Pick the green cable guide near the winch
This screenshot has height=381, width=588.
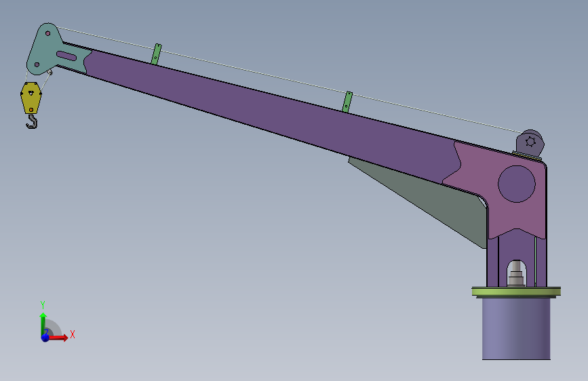pyautogui.click(x=347, y=102)
